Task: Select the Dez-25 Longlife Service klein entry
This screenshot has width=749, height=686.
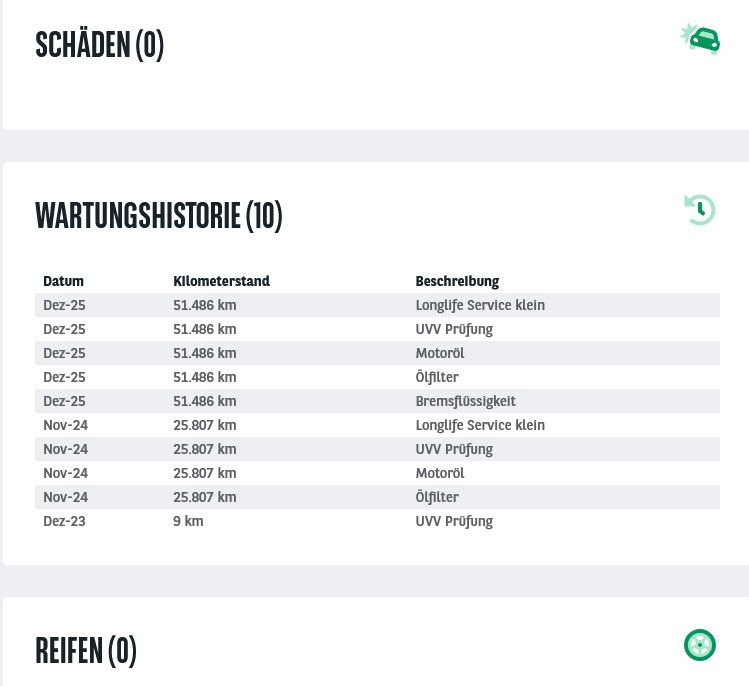Action: click(480, 305)
